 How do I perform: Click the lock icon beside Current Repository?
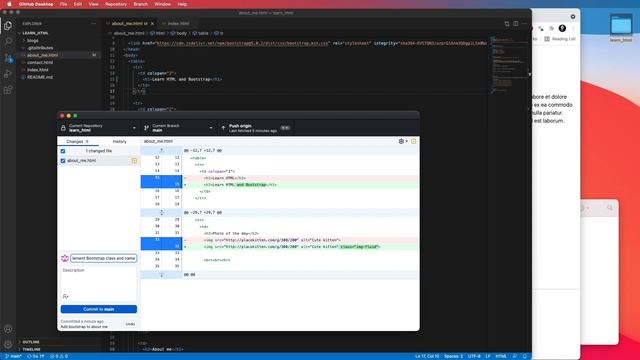pos(63,128)
